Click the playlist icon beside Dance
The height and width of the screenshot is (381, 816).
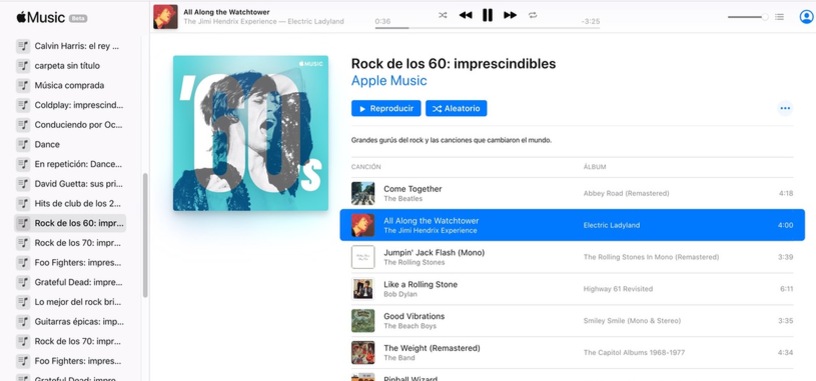point(23,145)
